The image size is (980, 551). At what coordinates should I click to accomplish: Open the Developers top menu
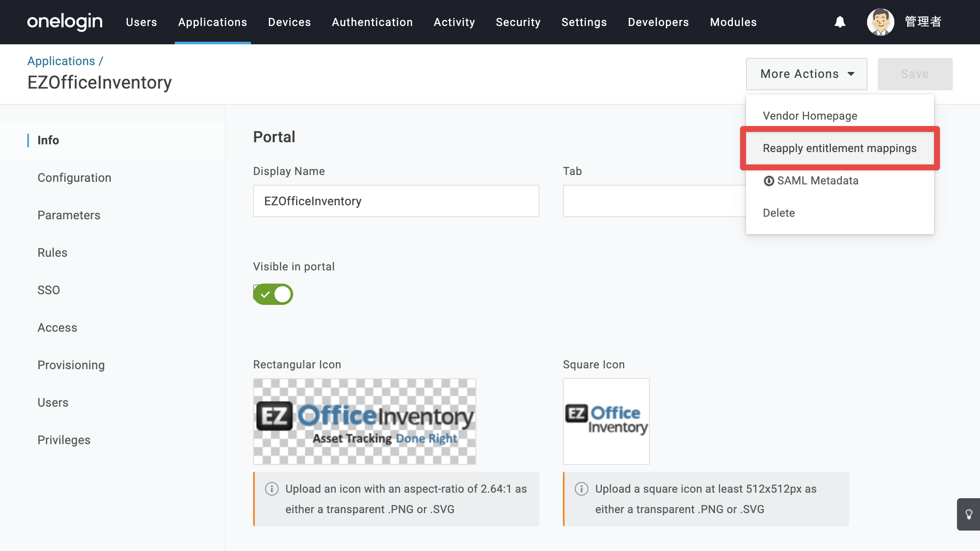(658, 22)
